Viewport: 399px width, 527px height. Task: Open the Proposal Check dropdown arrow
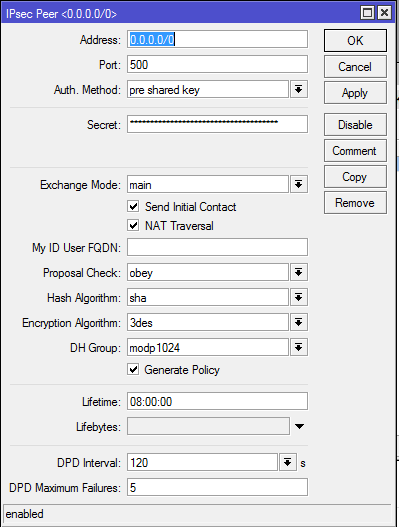[298, 272]
